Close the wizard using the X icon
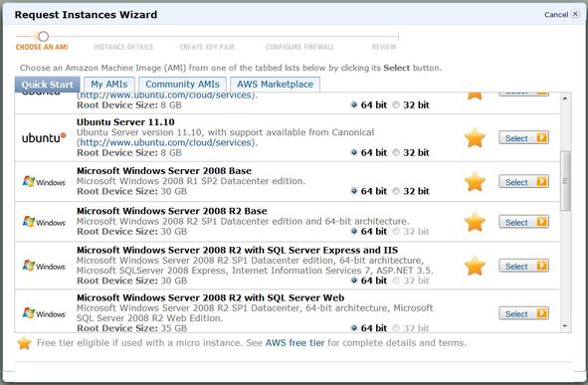Image resolution: width=588 pixels, height=385 pixels. tap(575, 14)
